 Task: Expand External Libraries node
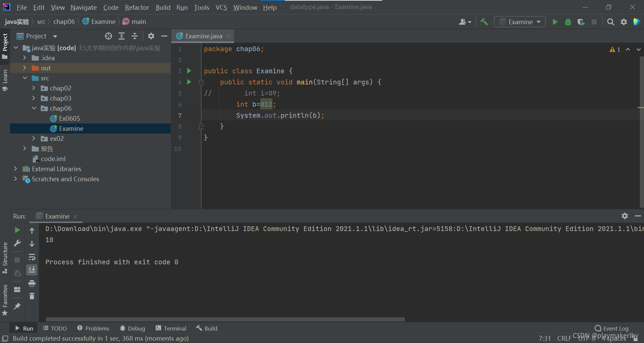16,169
